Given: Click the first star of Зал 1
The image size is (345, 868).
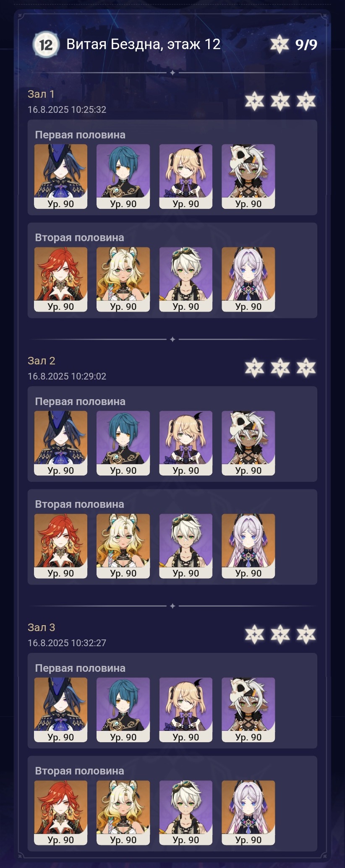Looking at the screenshot, I should coord(254,101).
